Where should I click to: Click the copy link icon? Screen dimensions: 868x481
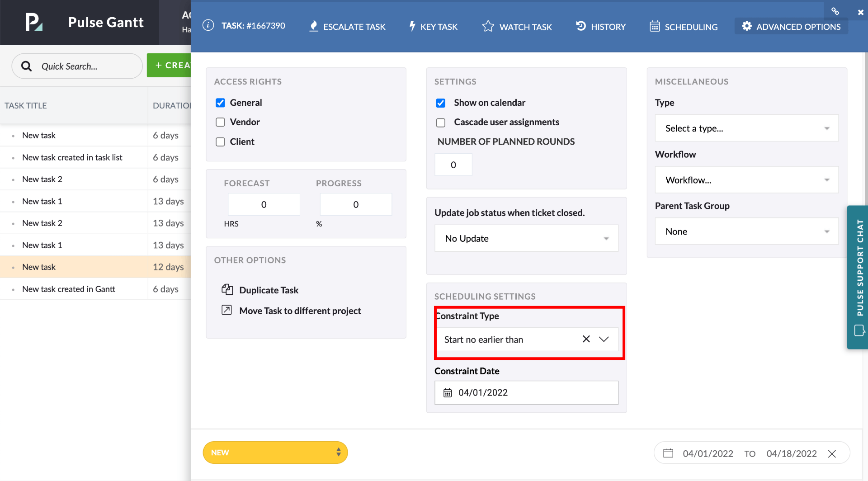coord(835,11)
